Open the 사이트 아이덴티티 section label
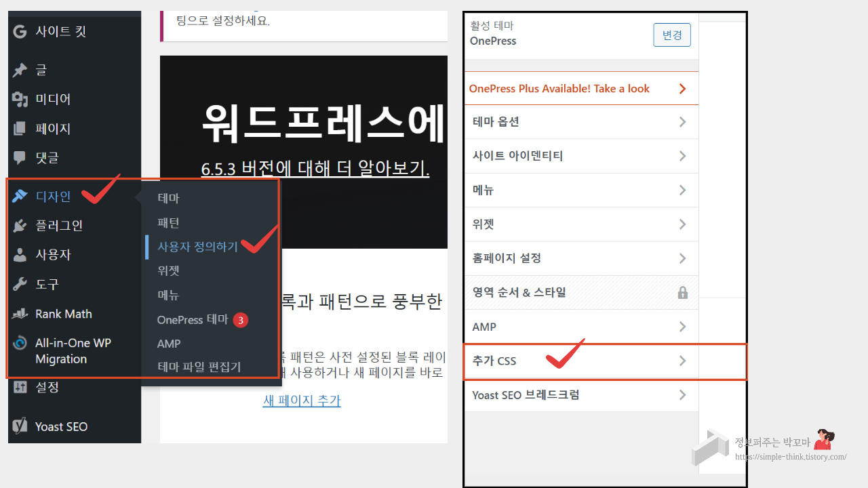This screenshot has height=488, width=868. point(517,156)
